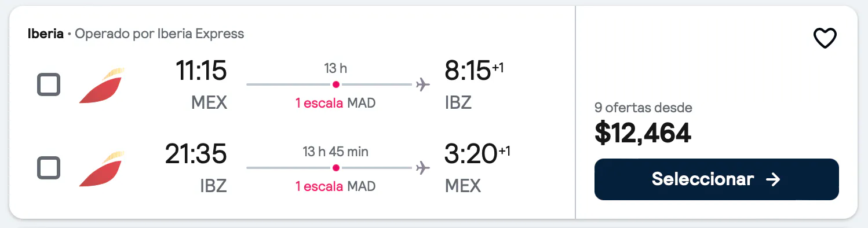Image resolution: width=868 pixels, height=228 pixels.
Task: Click the $12,464 price
Action: (x=643, y=134)
